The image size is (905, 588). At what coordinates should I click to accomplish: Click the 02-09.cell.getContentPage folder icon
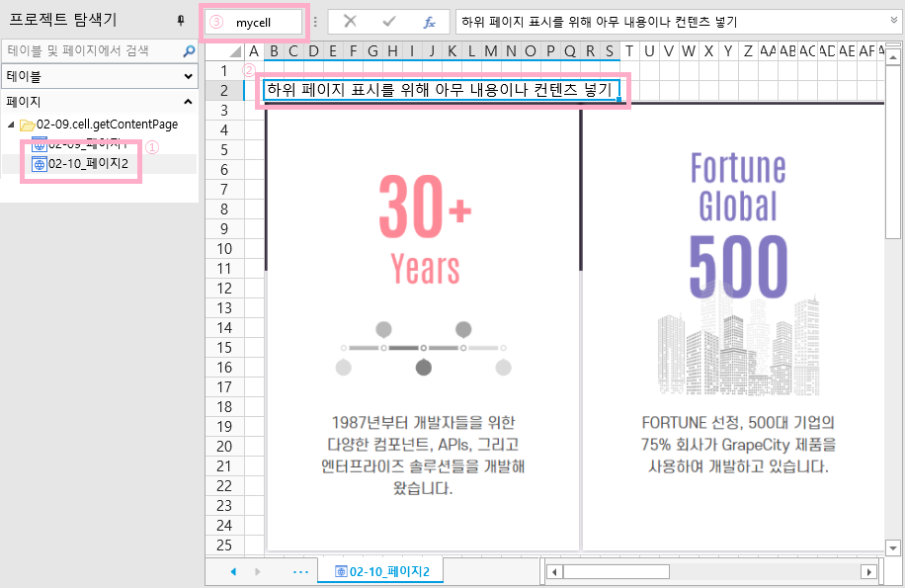click(x=27, y=125)
